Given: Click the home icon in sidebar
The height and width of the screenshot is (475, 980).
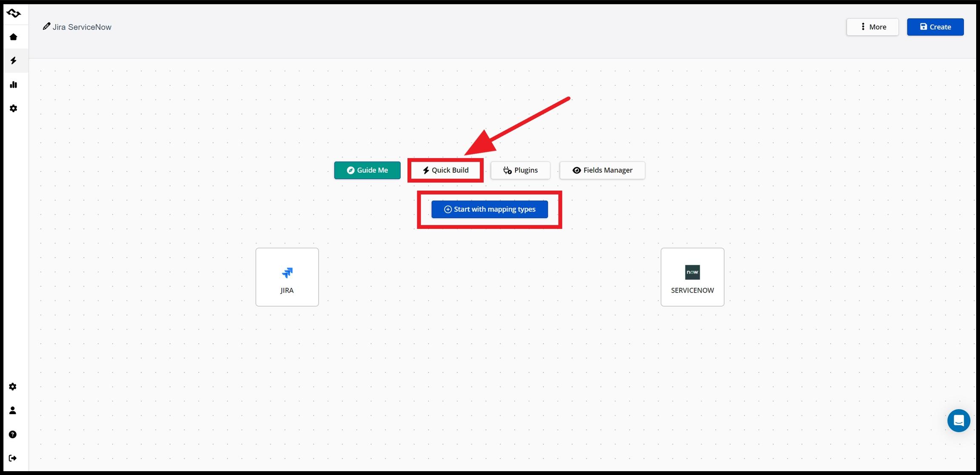Looking at the screenshot, I should (x=14, y=37).
